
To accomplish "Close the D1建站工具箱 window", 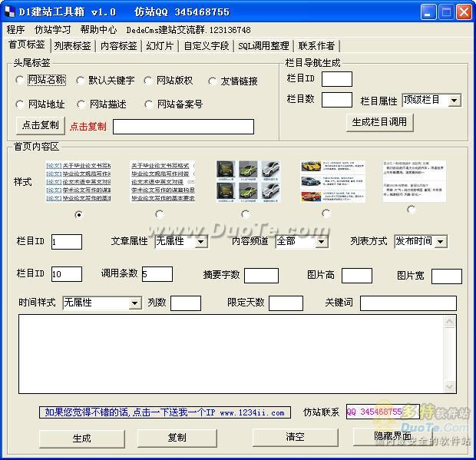I will (464, 12).
